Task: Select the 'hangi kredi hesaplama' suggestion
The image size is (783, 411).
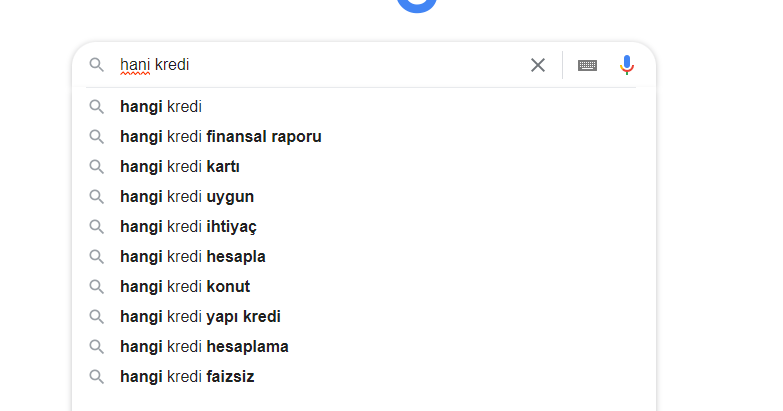Action: pos(364,347)
